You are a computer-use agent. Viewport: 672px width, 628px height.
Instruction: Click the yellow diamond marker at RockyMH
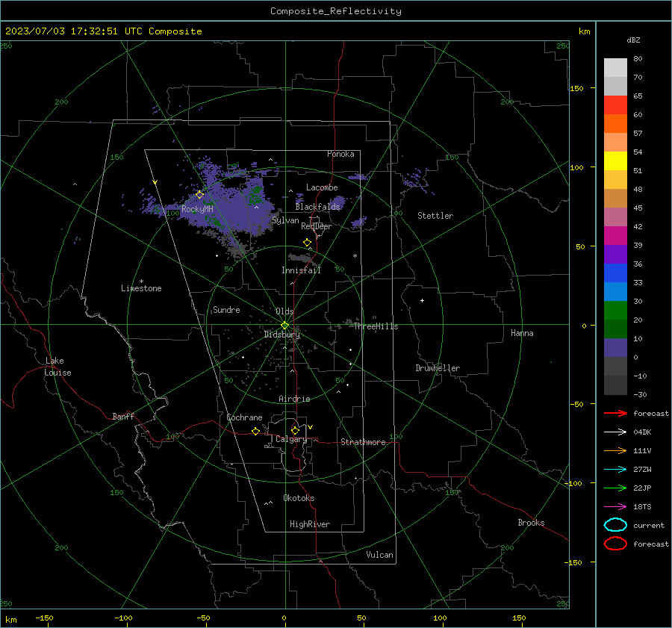click(199, 195)
